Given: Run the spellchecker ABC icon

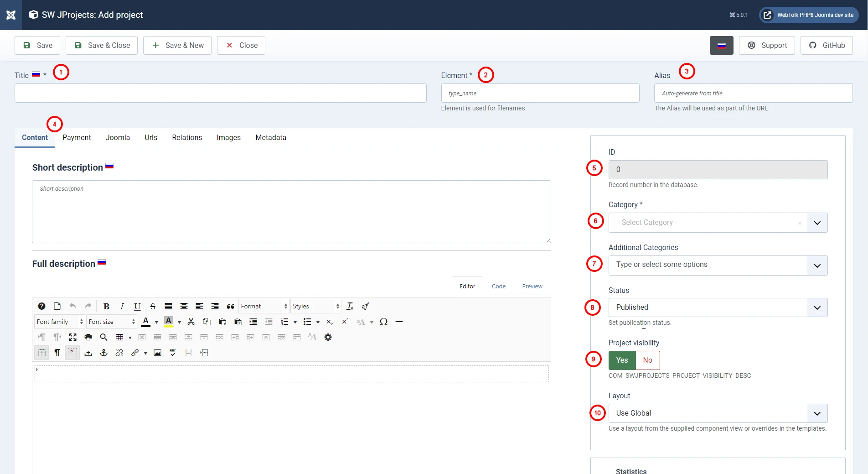Looking at the screenshot, I should point(173,353).
